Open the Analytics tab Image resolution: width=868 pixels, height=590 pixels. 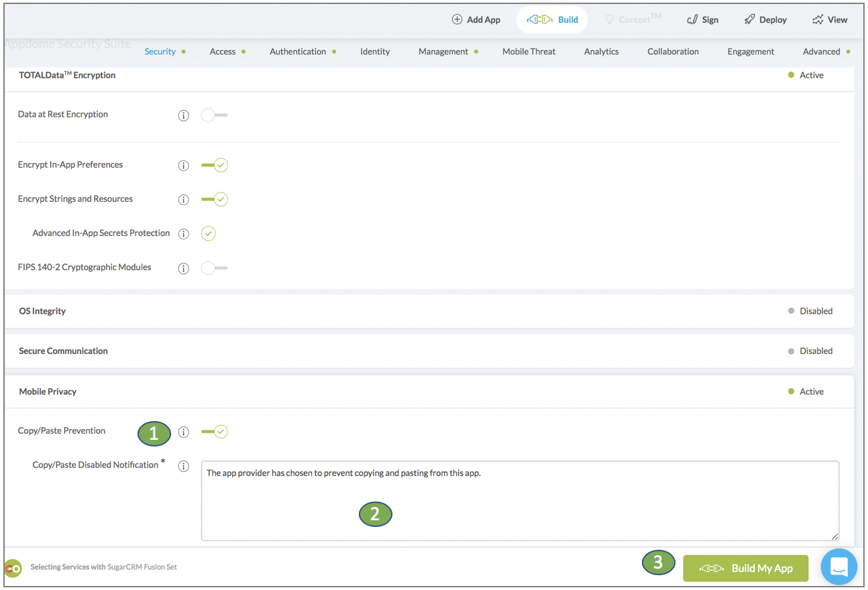(601, 52)
